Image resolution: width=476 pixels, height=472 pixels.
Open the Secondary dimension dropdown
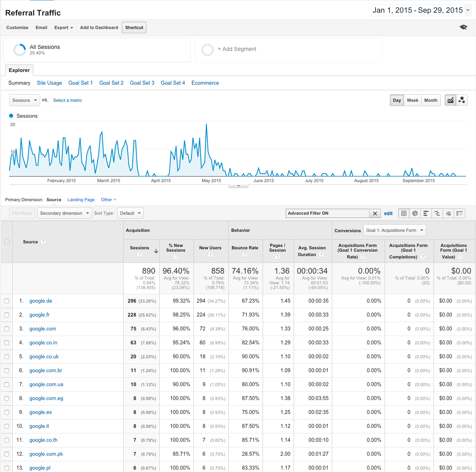pyautogui.click(x=64, y=213)
